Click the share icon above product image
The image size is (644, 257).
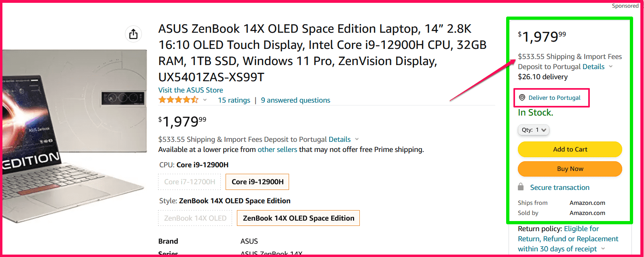click(133, 34)
